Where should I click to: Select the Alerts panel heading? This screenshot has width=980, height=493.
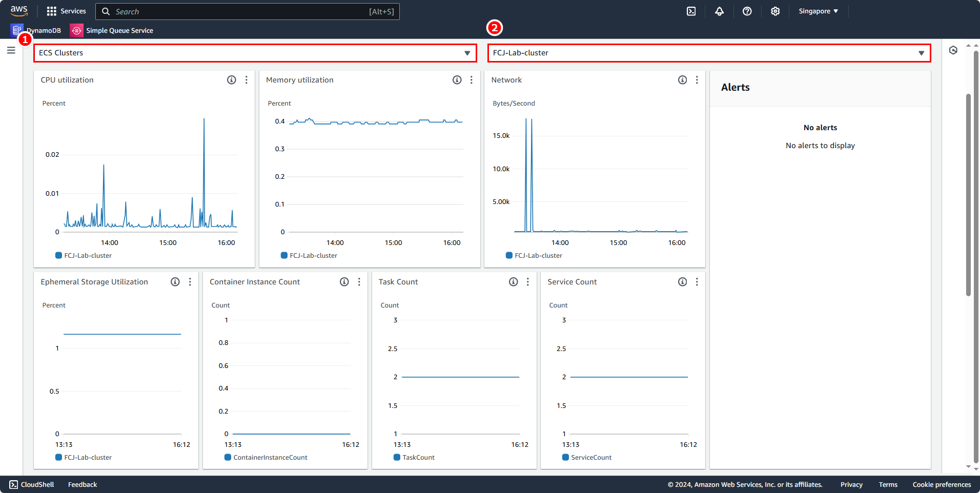click(736, 87)
